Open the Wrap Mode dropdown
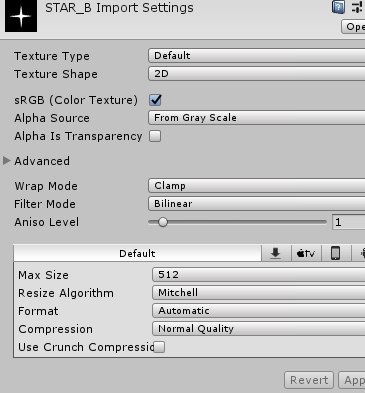Image resolution: width=365 pixels, height=393 pixels. 257,186
